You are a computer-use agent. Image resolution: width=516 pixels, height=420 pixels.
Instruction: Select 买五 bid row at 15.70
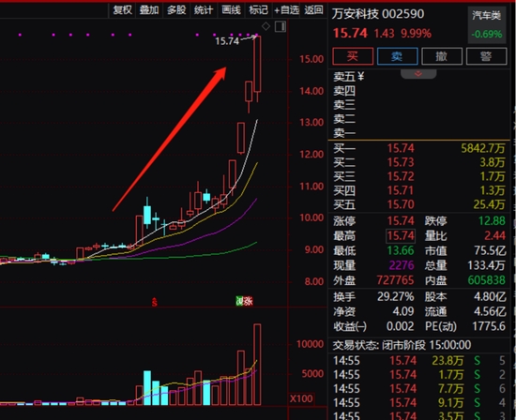point(418,204)
